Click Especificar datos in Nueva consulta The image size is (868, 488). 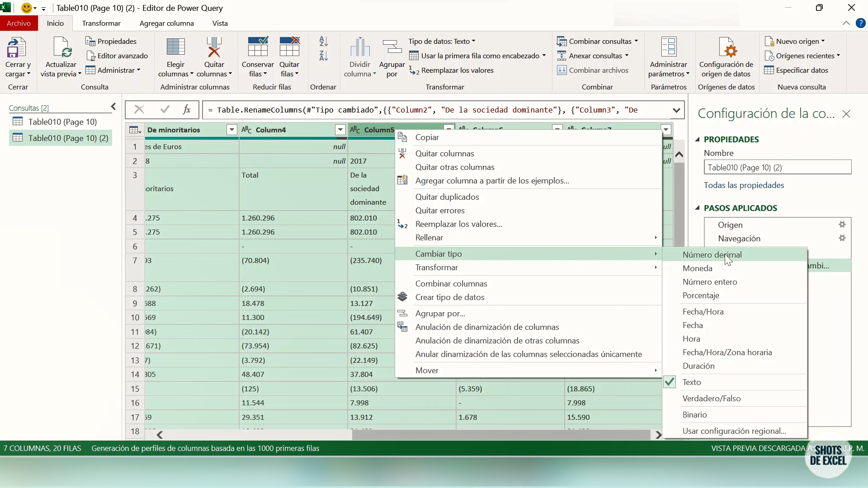[x=796, y=70]
